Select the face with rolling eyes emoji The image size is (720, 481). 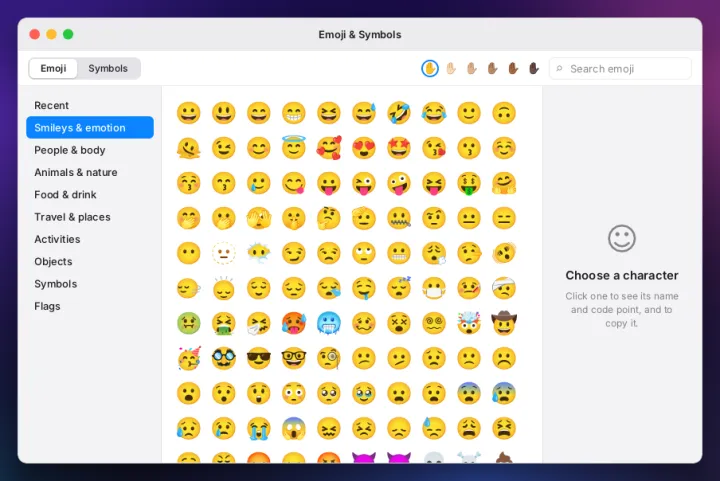[364, 253]
